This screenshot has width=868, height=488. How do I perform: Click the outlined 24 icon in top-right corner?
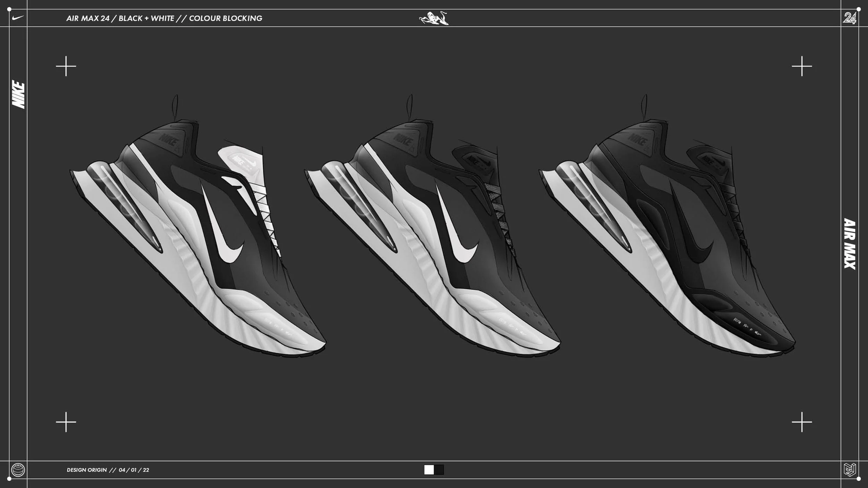pos(849,18)
